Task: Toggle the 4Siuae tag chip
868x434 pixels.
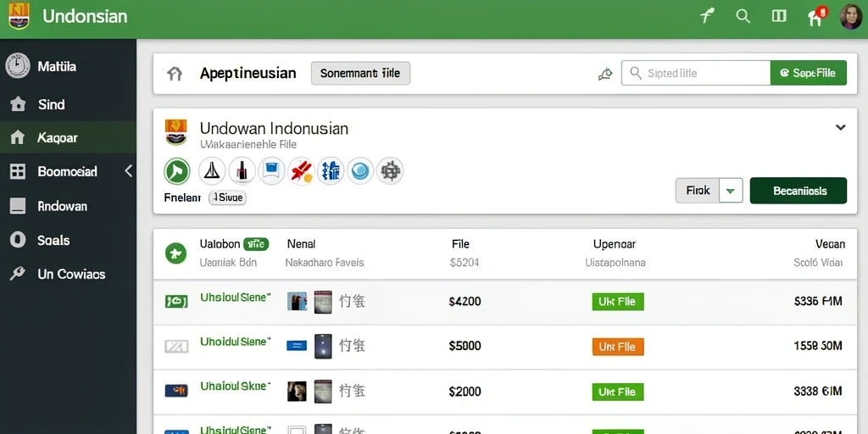Action: click(227, 197)
